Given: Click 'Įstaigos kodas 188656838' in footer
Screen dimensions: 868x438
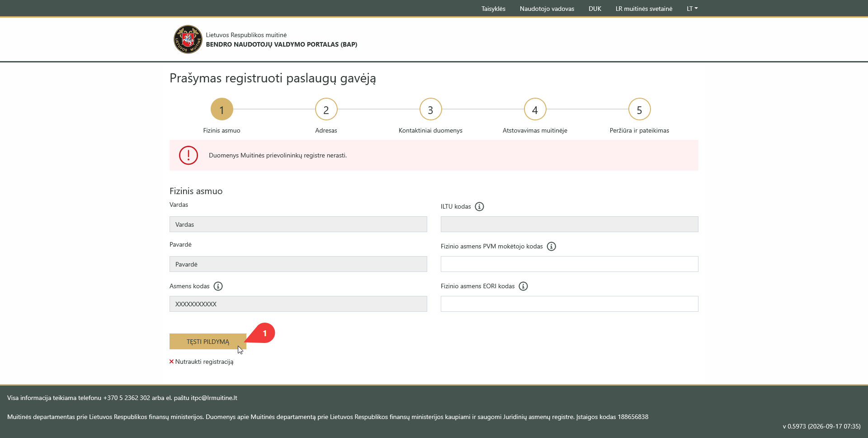Looking at the screenshot, I should point(612,417).
